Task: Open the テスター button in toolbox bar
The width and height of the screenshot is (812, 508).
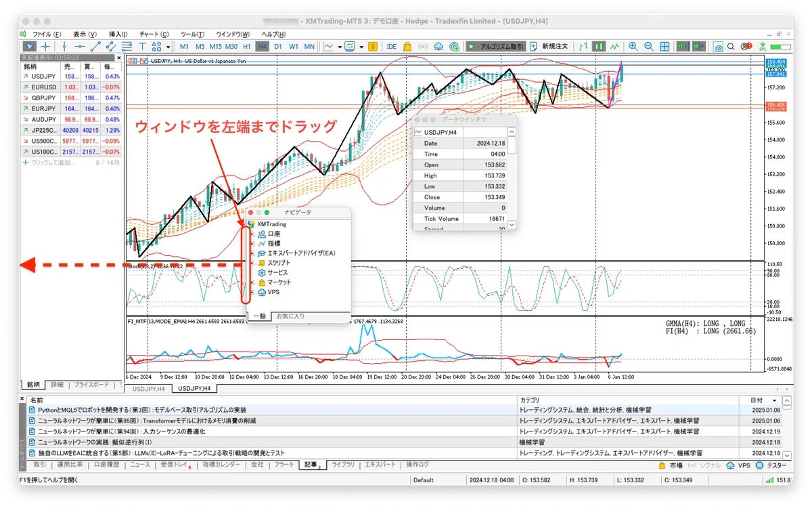Action: 771,466
